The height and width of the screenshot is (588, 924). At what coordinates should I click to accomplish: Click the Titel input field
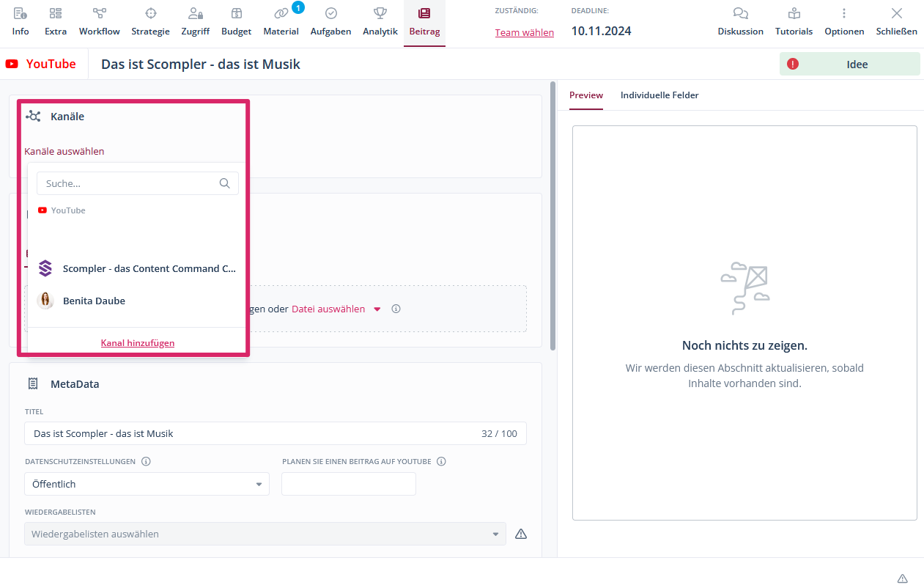point(249,433)
